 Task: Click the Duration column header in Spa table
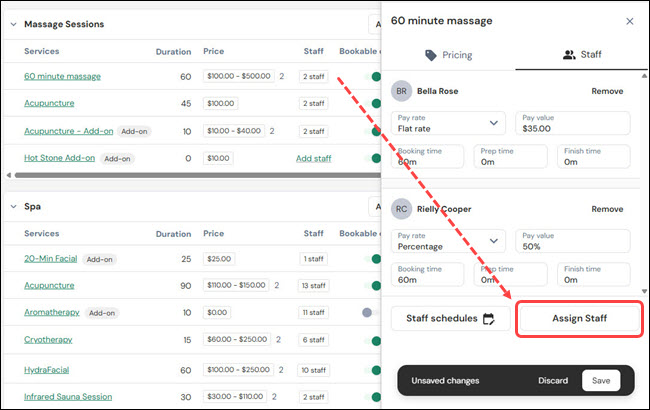[173, 234]
